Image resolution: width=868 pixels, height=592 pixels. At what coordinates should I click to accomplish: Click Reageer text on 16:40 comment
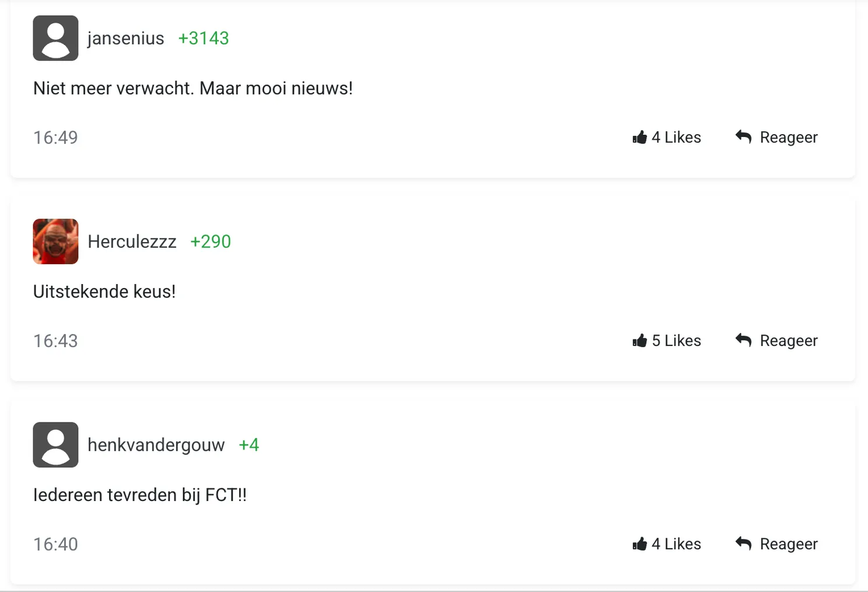pos(789,545)
